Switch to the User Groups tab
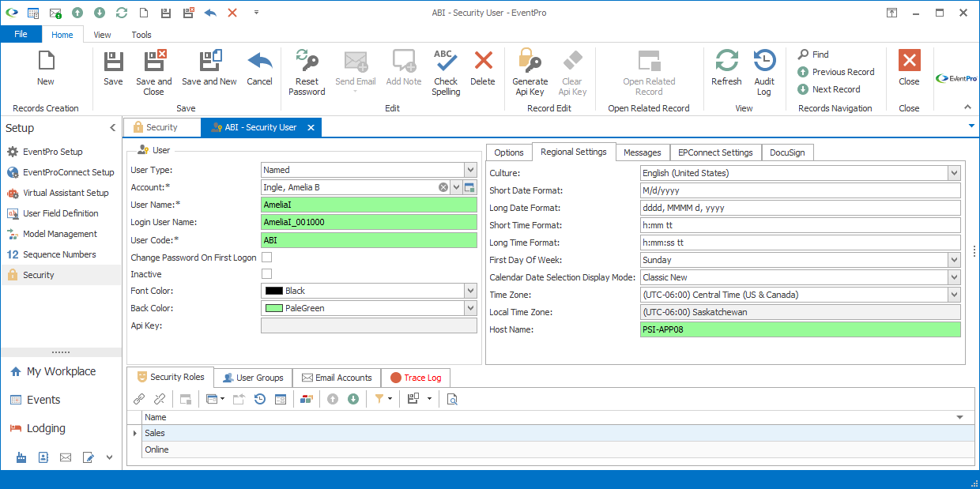980x489 pixels. coord(253,378)
